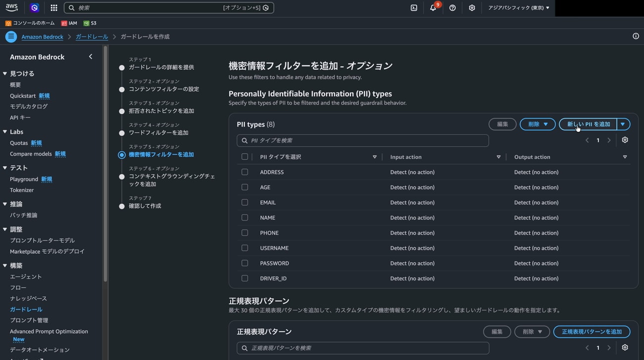Open ガードレール in the sidebar
This screenshot has height=360, width=644.
tap(26, 310)
